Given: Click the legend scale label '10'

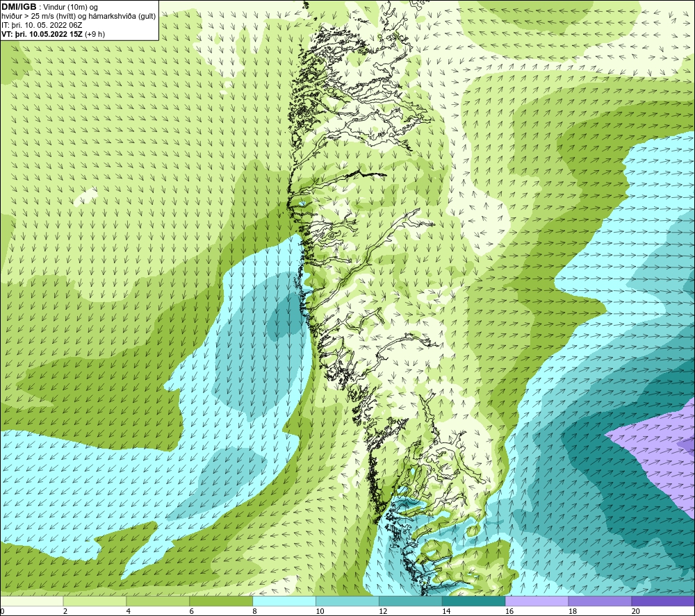Looking at the screenshot, I should tap(320, 612).
